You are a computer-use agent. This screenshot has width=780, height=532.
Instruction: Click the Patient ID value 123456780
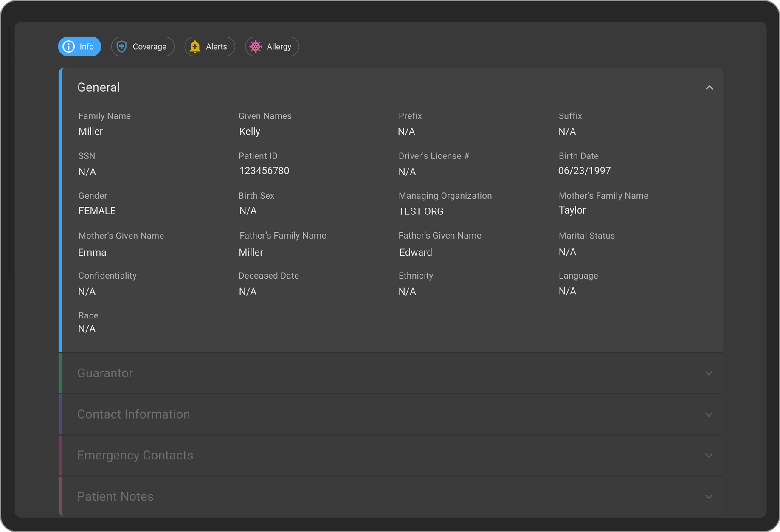(264, 171)
